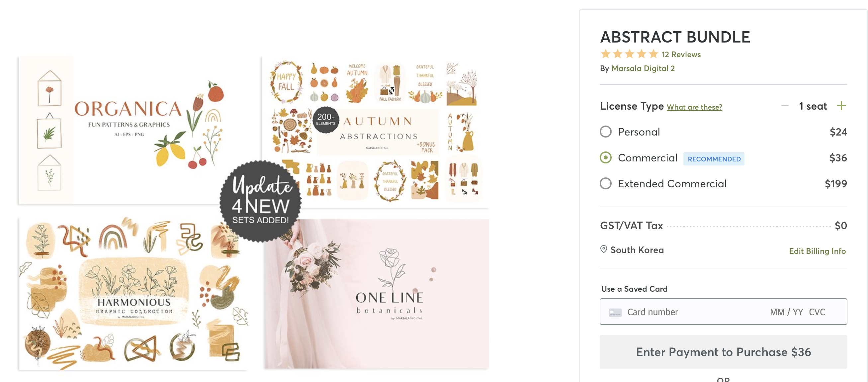Select the Personal license option
868x382 pixels.
[606, 132]
